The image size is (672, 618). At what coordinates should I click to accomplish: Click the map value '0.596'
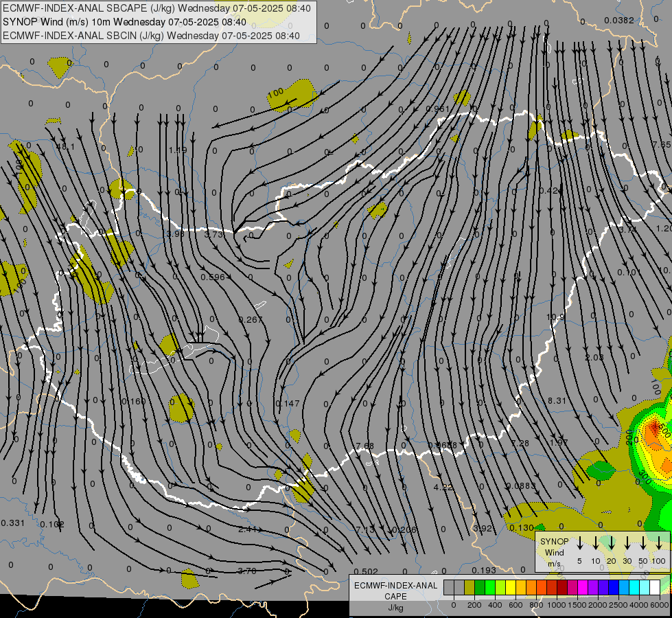213,277
